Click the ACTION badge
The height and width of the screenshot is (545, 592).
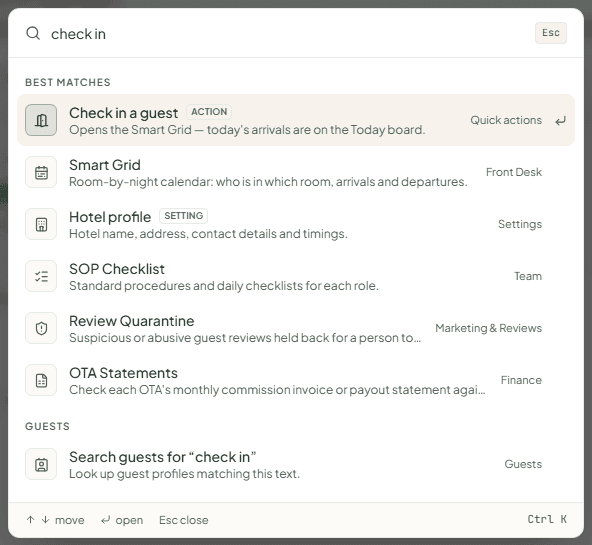209,112
